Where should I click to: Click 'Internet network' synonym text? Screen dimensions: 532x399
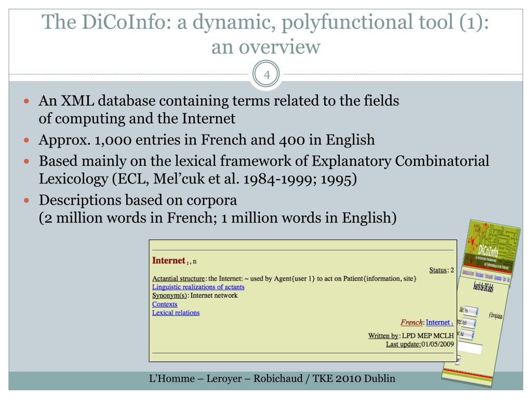[214, 296]
